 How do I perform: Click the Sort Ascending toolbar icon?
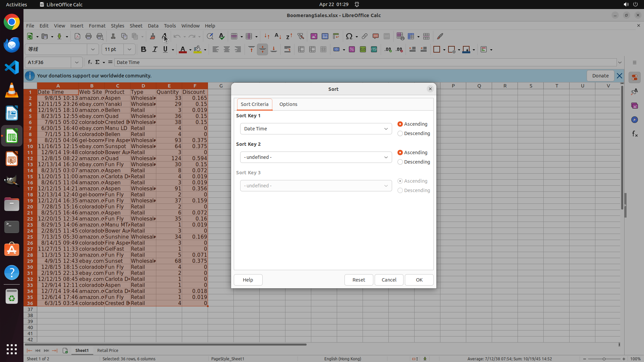[x=278, y=36]
